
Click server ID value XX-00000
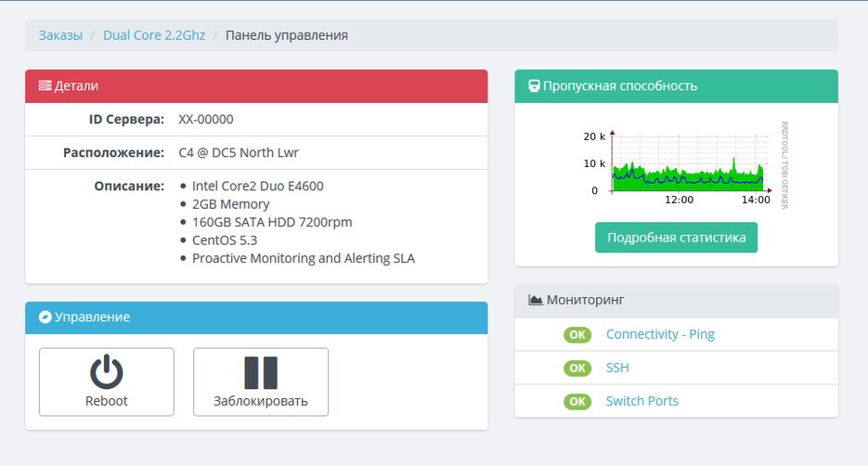[x=206, y=119]
